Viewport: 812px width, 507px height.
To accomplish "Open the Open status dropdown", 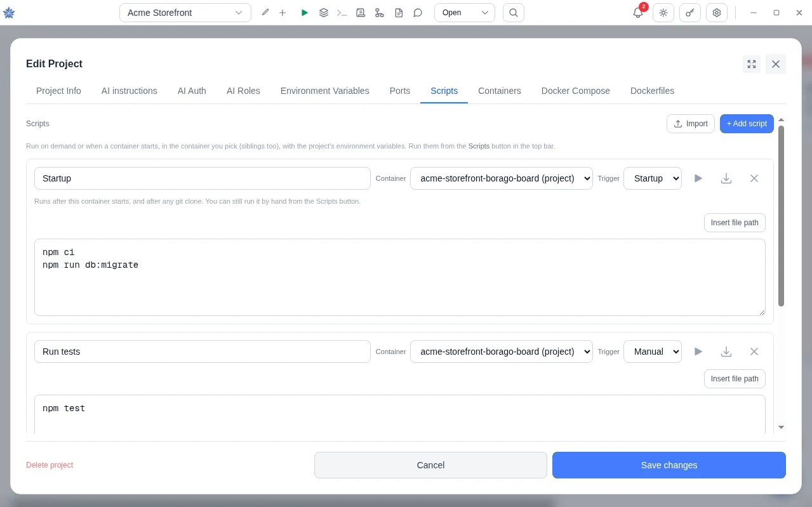I will 465,13.
